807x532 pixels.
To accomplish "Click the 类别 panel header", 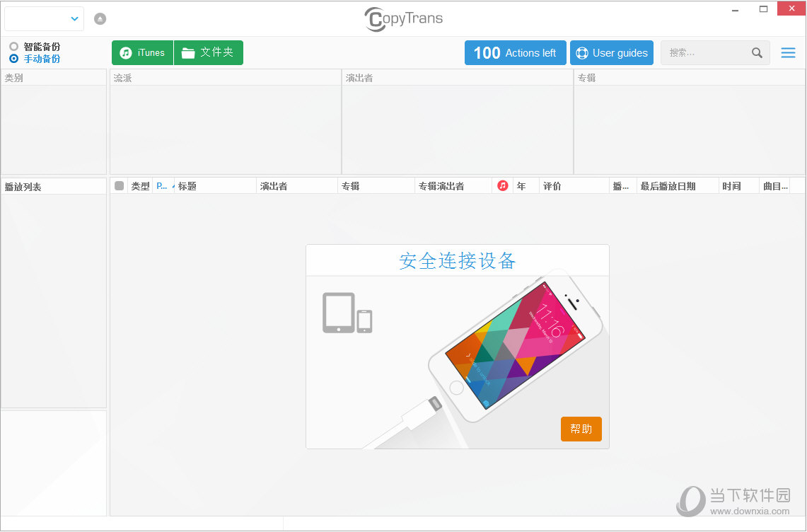I will [54, 78].
